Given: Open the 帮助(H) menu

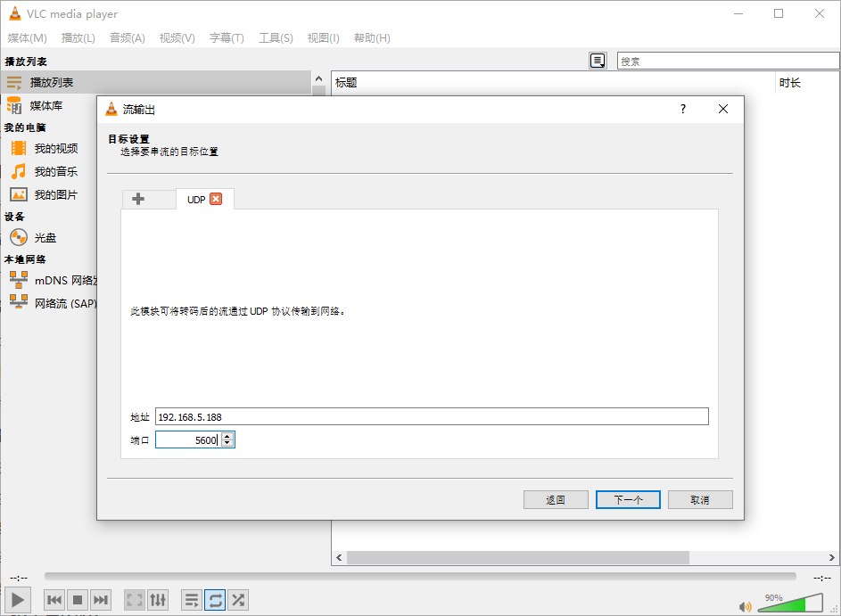Looking at the screenshot, I should pos(372,37).
